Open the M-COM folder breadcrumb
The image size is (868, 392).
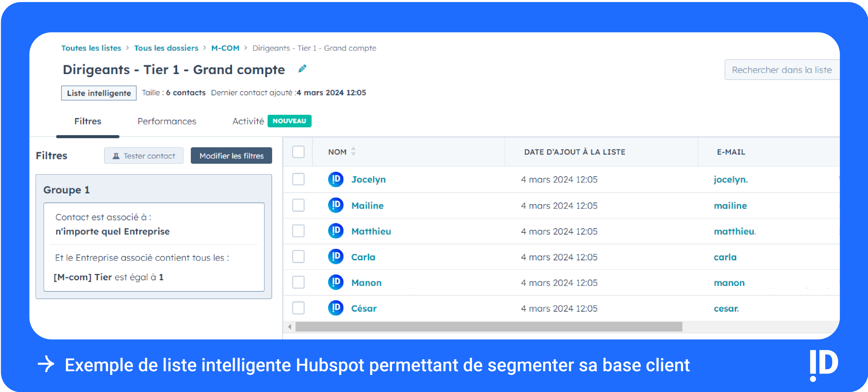225,48
